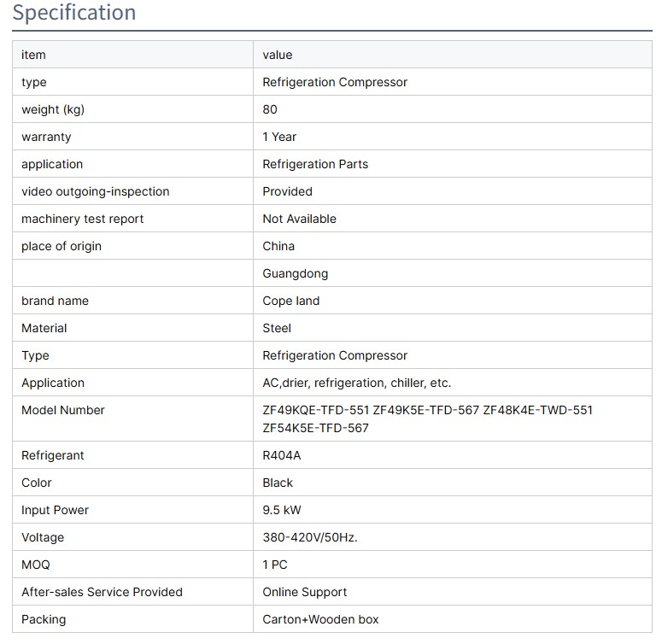The image size is (662, 644).
Task: Click the '1 Year' warranty value
Action: [x=279, y=137]
